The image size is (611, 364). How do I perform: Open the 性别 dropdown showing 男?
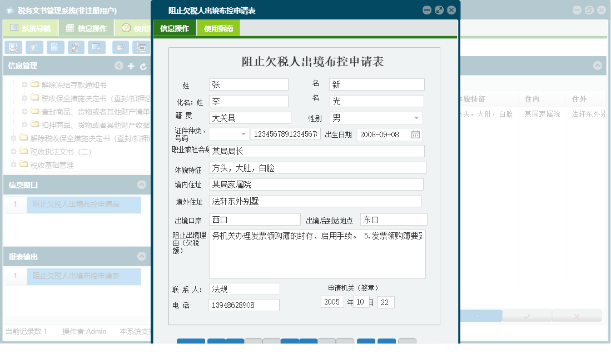(415, 118)
